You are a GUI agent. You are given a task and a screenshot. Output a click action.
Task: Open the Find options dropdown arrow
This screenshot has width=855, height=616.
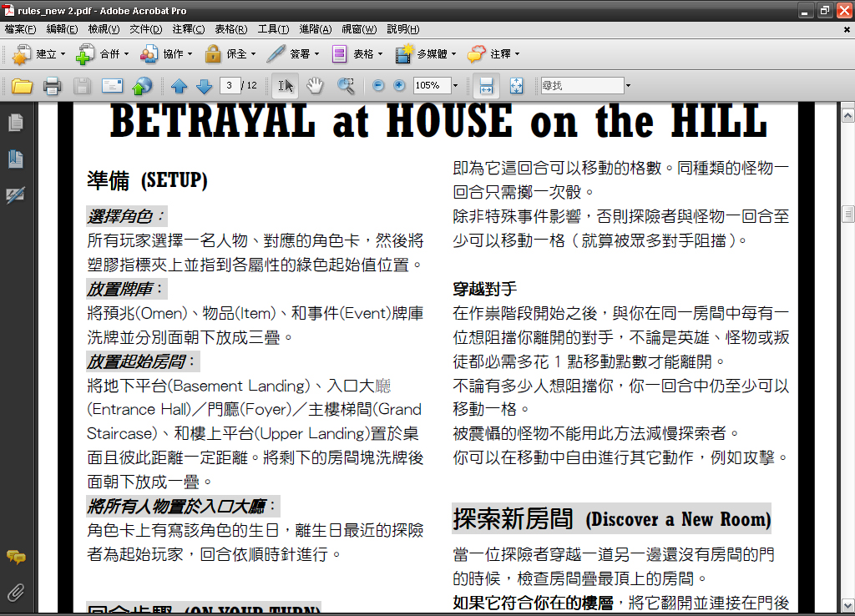coord(628,85)
